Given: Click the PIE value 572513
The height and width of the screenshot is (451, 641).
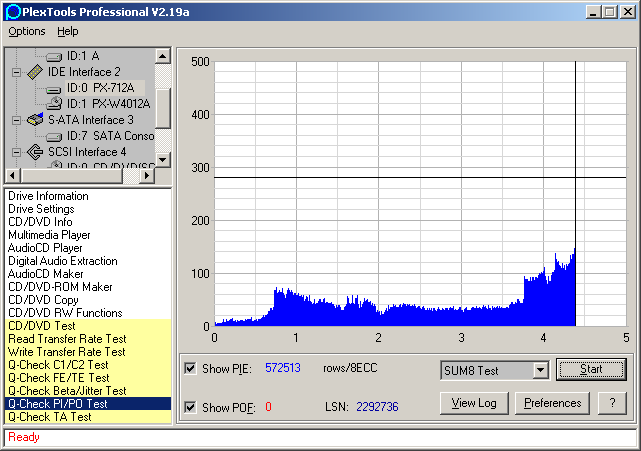Looking at the screenshot, I should point(283,368).
